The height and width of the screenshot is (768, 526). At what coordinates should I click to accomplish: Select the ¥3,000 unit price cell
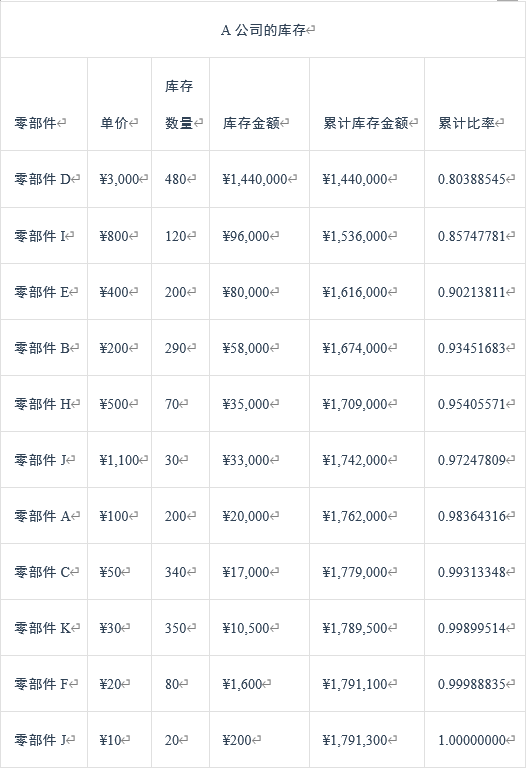pos(120,179)
